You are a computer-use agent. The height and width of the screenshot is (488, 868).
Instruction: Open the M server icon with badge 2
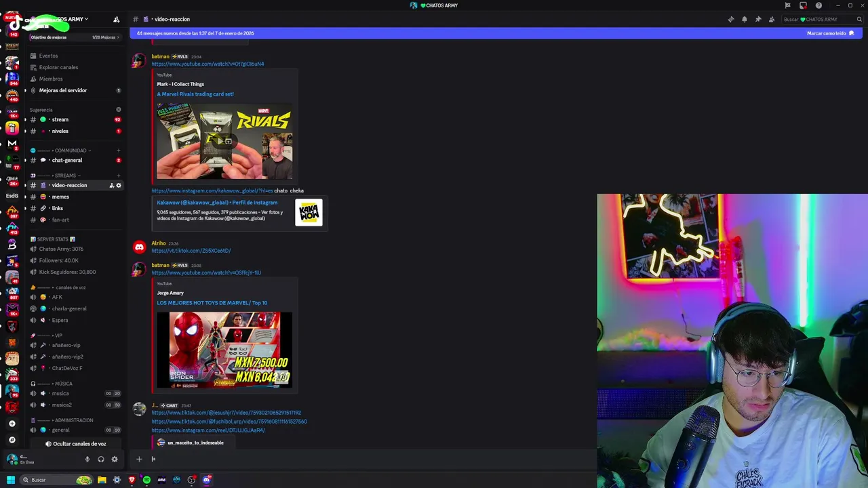[12, 144]
